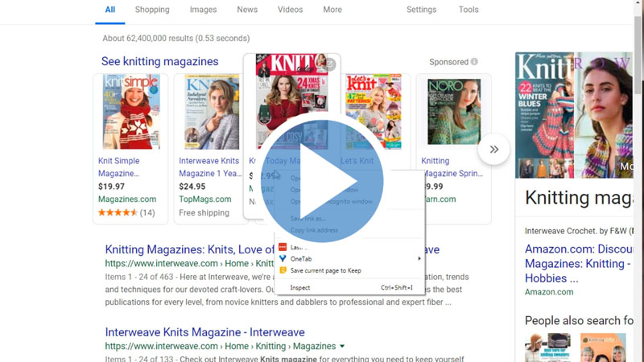The height and width of the screenshot is (362, 644).
Task: Click the next arrow in shopping carousel
Action: [x=493, y=149]
